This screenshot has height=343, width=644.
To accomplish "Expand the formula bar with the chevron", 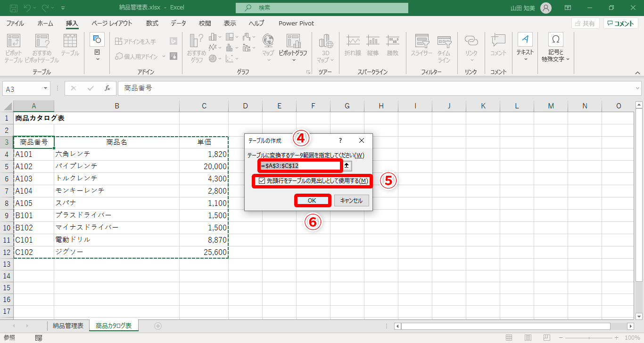I will (x=638, y=88).
